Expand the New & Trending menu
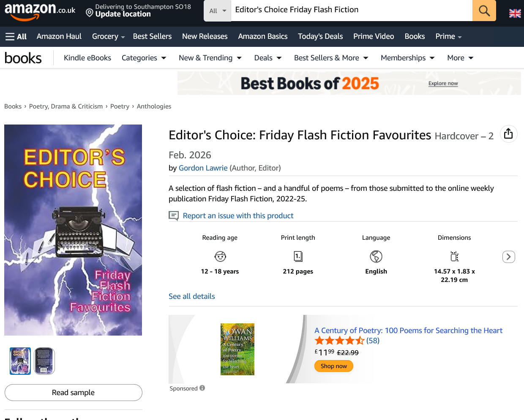The height and width of the screenshot is (420, 524). coord(210,58)
